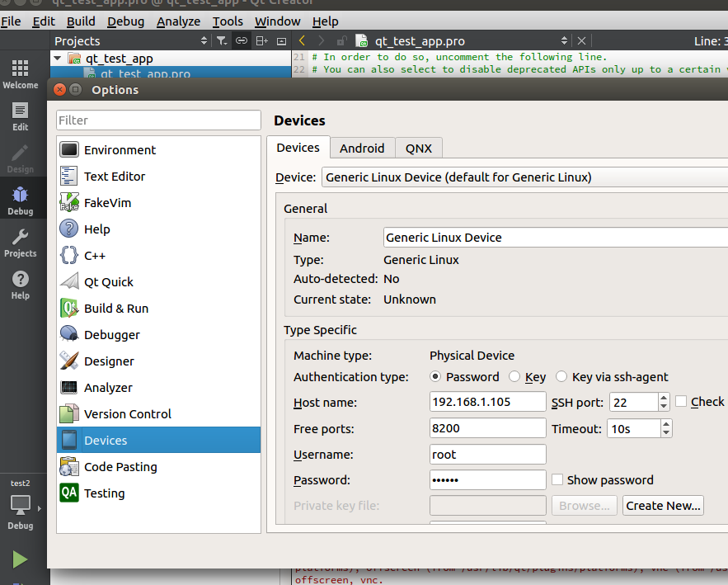
Task: Open the test2 kit selector monitor icon
Action: (20, 505)
